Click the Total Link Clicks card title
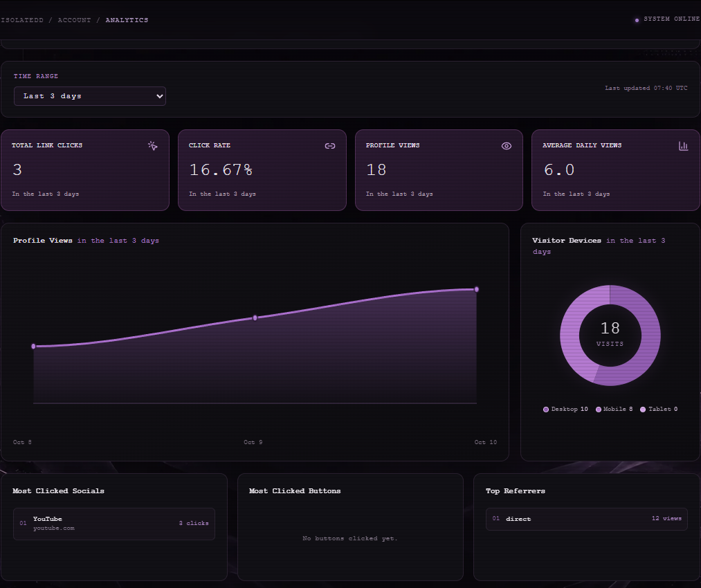This screenshot has width=701, height=588. 47,145
